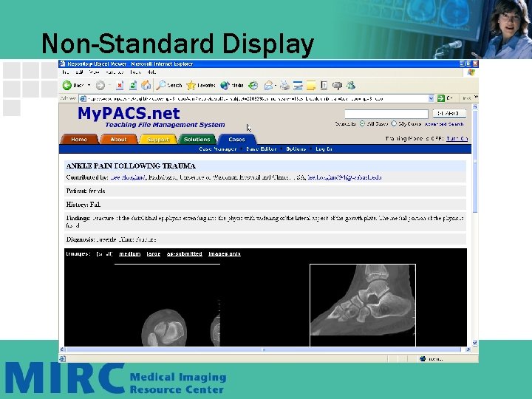Open Options in blue submenu
Viewport: 532px width, 399px height.
click(296, 149)
